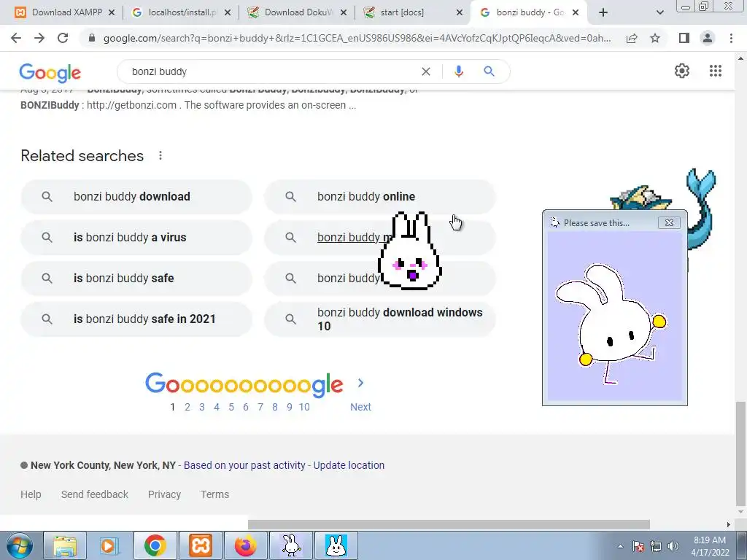Viewport: 747px width, 560px height.
Task: Search bonzi buddy download suggestion
Action: [x=136, y=197]
